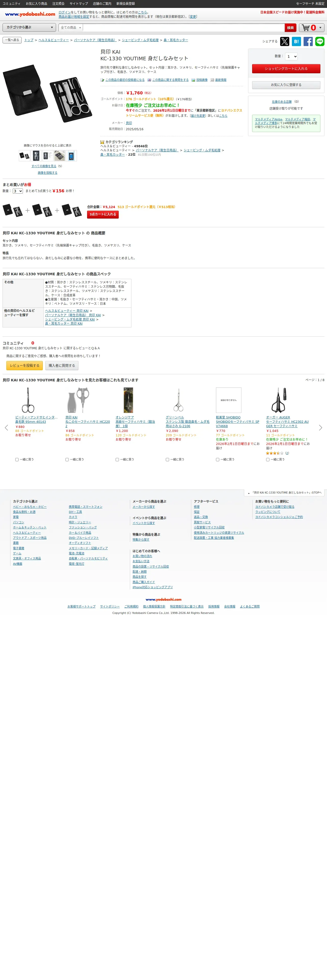Screen dimensions: 327x980
Task: Open the bulk-buy quantity dropdown showing 3
Action: pyautogui.click(x=18, y=191)
